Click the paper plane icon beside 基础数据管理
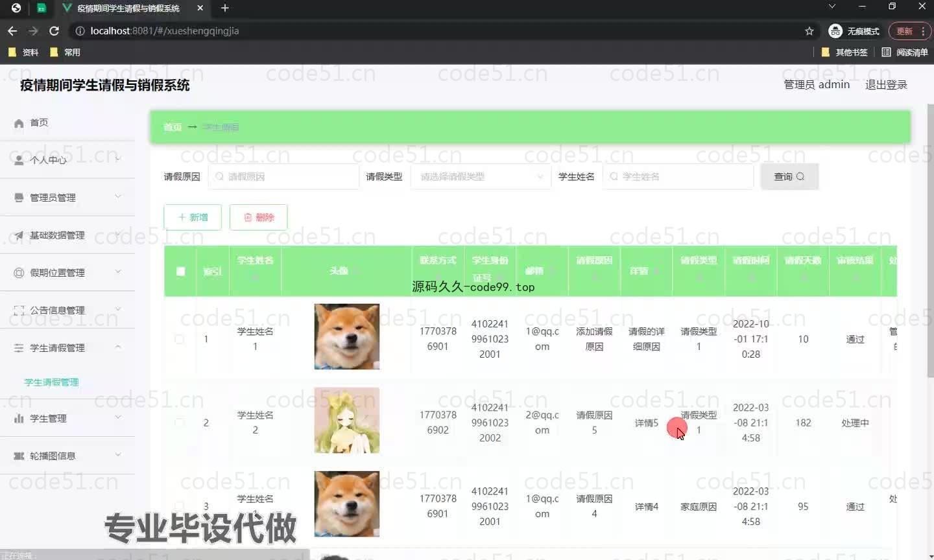 coord(19,235)
